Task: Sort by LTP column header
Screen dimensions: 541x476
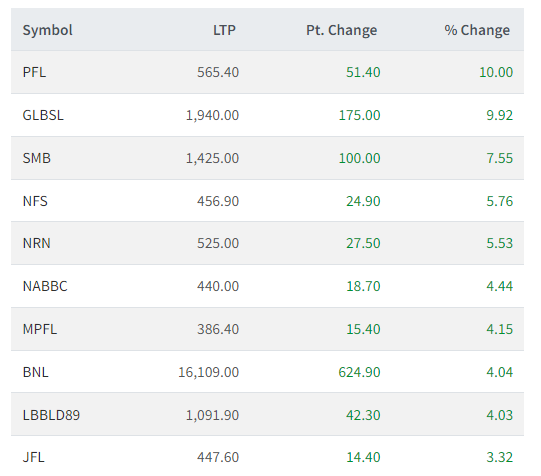Action: [x=224, y=30]
